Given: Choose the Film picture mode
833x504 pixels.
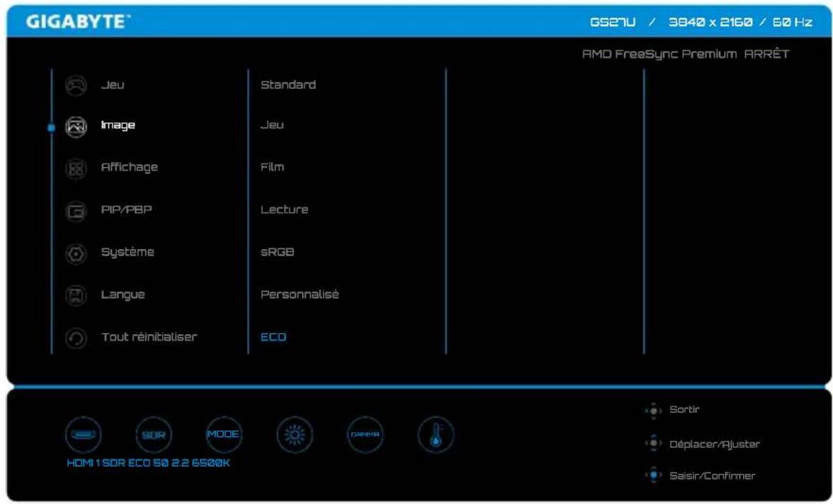Looking at the screenshot, I should (x=272, y=167).
